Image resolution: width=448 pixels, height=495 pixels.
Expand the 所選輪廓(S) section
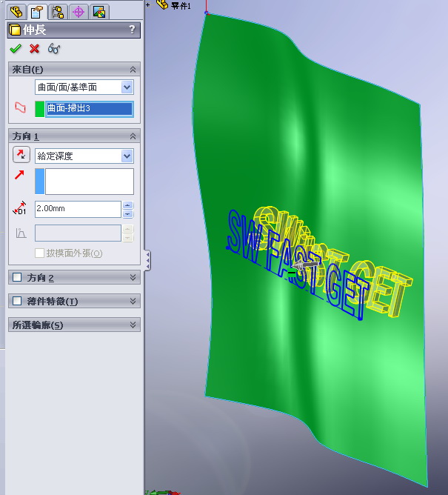click(x=133, y=325)
